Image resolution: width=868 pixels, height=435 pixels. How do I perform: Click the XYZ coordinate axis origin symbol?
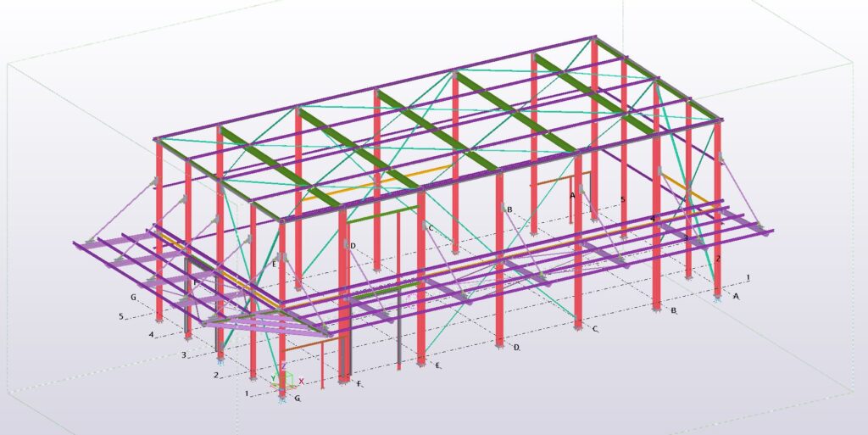tap(283, 385)
